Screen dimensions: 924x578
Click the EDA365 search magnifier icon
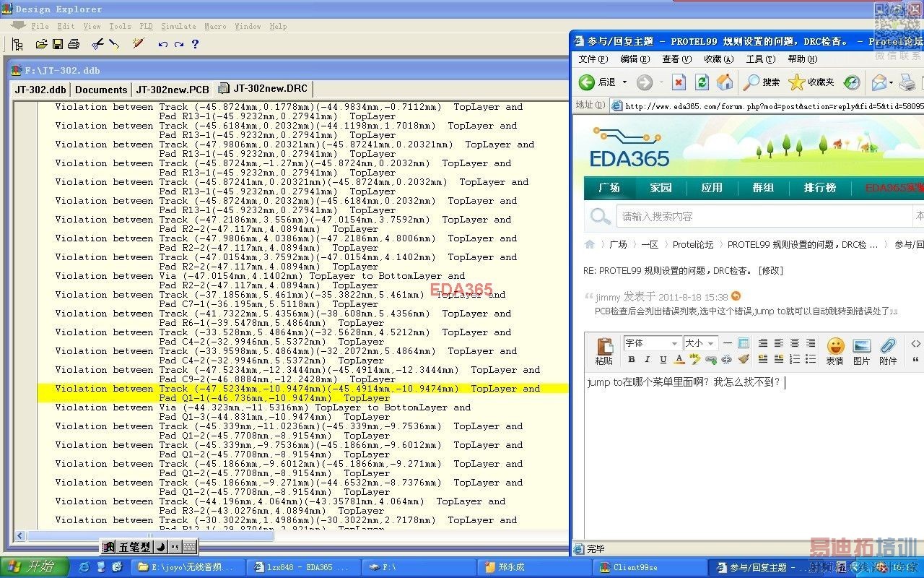600,216
